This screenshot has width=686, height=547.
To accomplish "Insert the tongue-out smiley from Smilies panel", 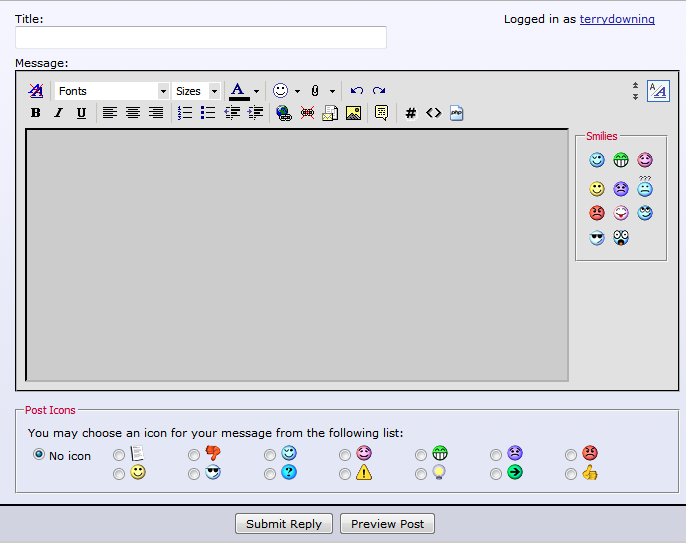I will (x=621, y=213).
